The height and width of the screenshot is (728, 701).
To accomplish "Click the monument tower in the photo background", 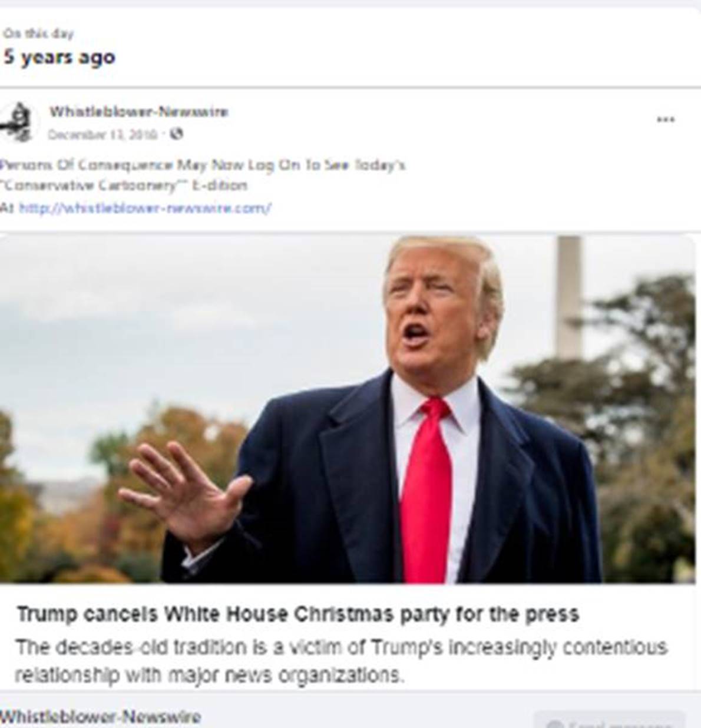I will [569, 296].
